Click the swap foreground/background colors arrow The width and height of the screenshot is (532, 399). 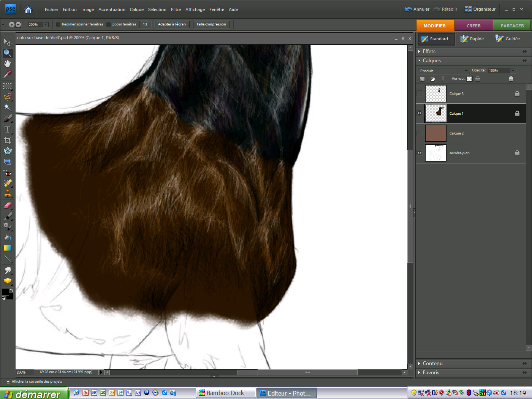pos(11,290)
